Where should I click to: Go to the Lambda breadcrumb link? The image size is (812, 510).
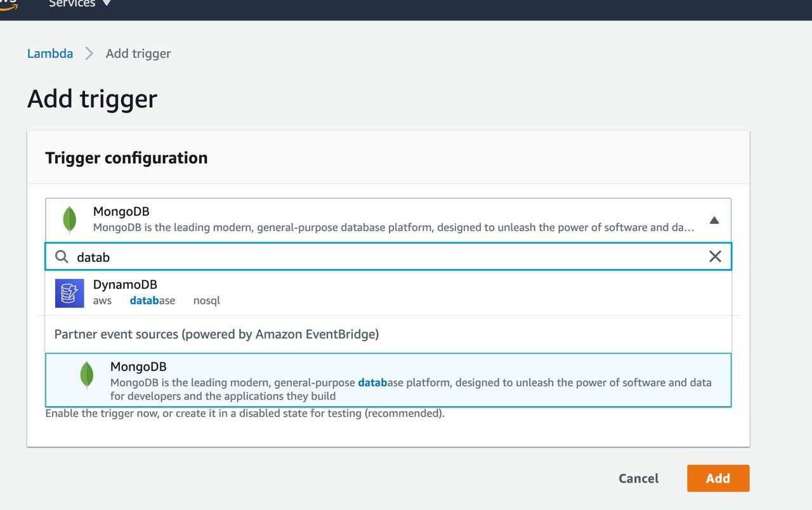[x=50, y=54]
